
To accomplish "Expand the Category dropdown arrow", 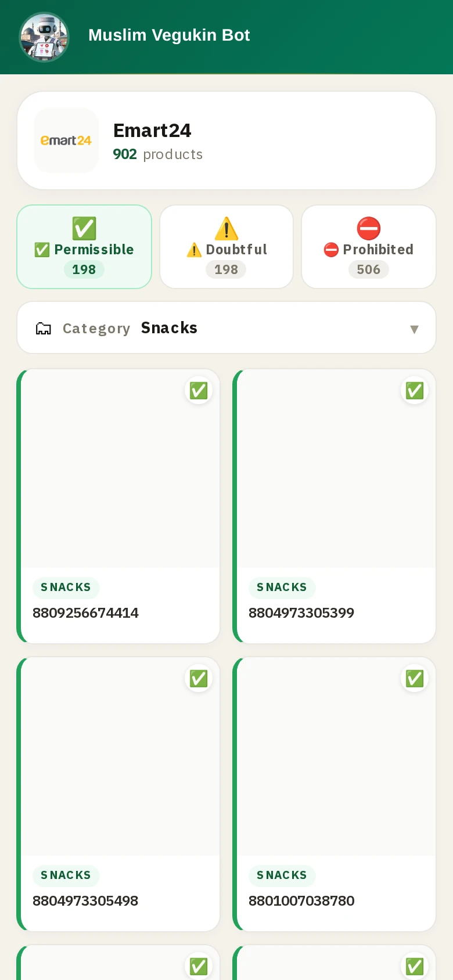I will pyautogui.click(x=414, y=329).
